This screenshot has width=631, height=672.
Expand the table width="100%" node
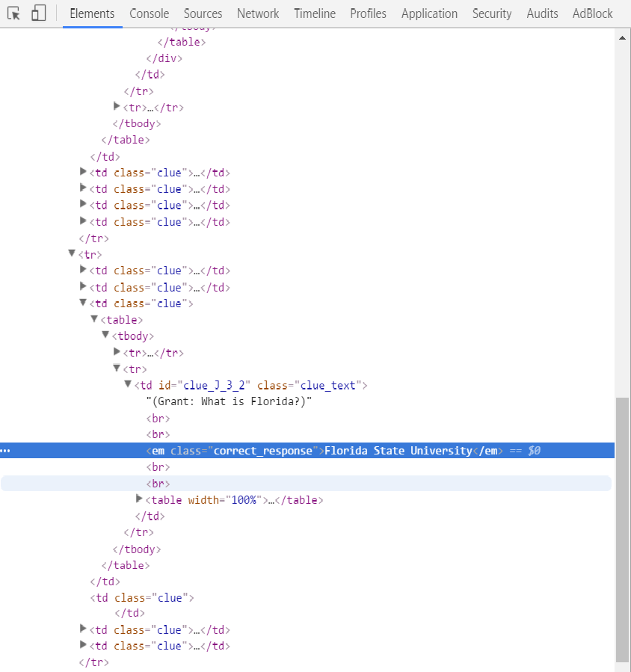139,499
